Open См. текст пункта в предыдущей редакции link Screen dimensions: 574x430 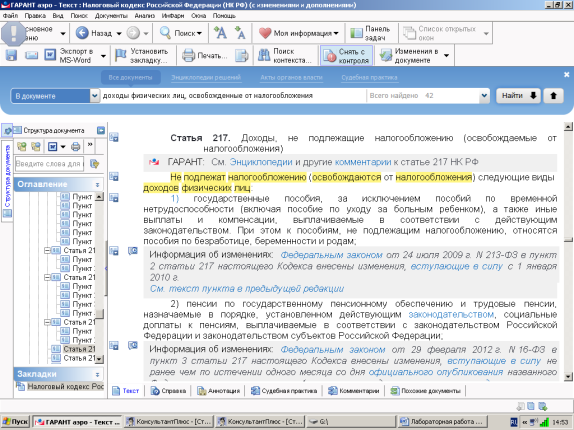point(247,289)
